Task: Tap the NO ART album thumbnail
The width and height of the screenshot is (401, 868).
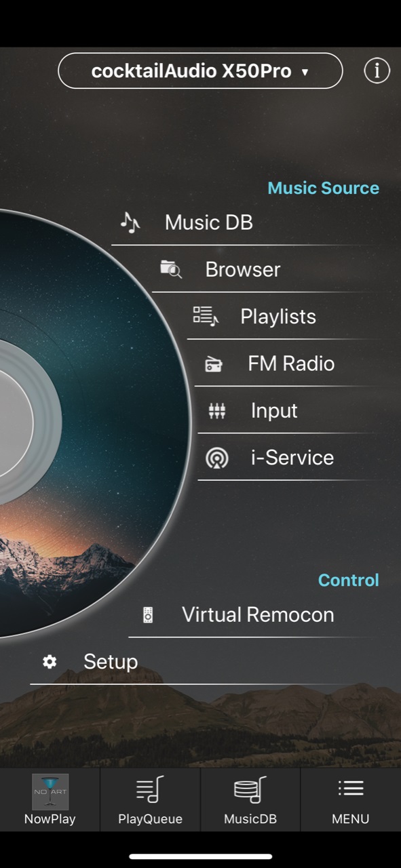Action: coord(50,791)
